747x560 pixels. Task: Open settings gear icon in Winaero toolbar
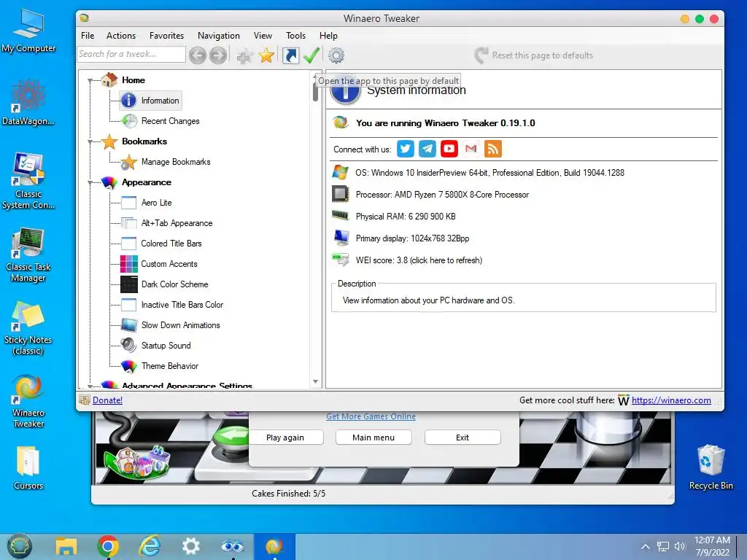pyautogui.click(x=336, y=55)
